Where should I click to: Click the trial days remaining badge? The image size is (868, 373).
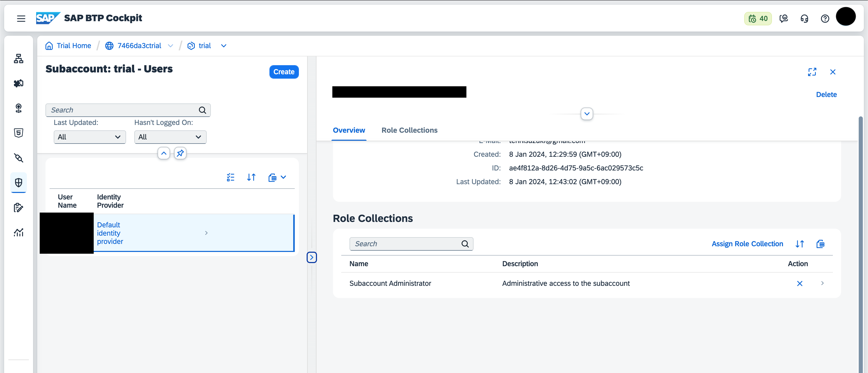tap(758, 19)
